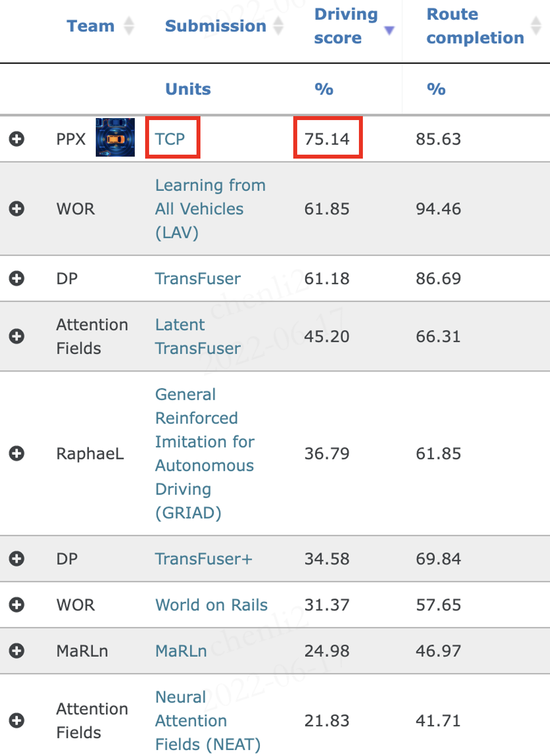Click plus icon beside NEAT row
This screenshot has width=550, height=756.
(x=17, y=720)
